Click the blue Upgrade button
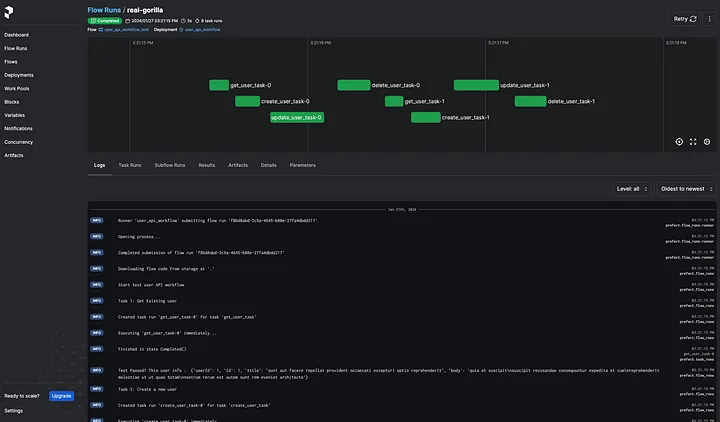 pyautogui.click(x=62, y=396)
